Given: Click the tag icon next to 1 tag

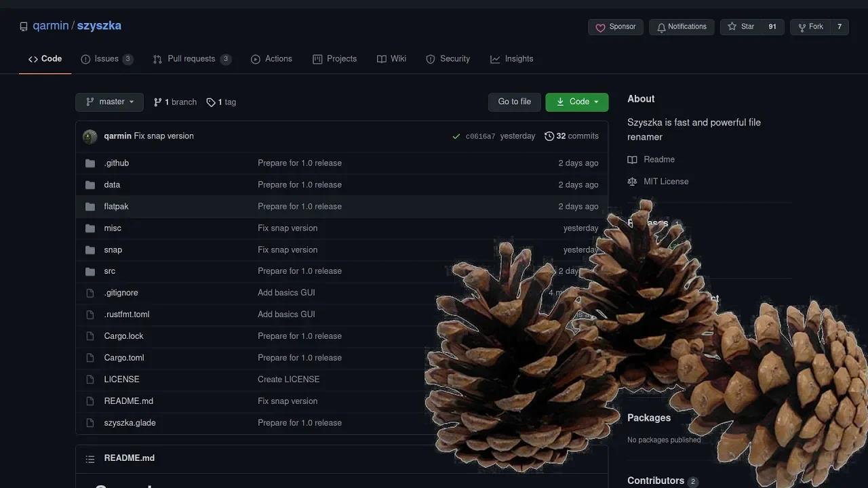Looking at the screenshot, I should tap(211, 102).
